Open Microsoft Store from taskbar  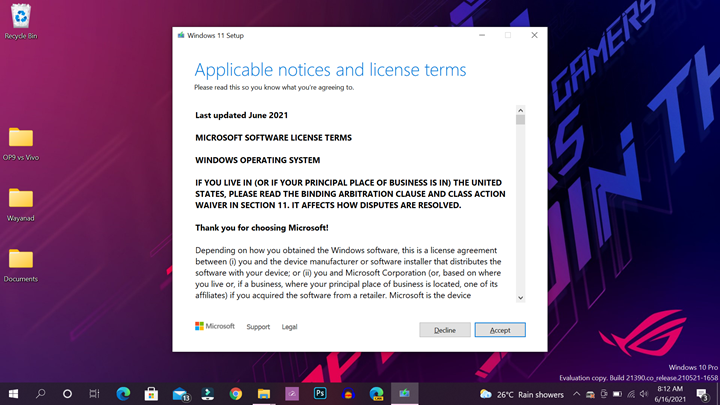pos(151,394)
